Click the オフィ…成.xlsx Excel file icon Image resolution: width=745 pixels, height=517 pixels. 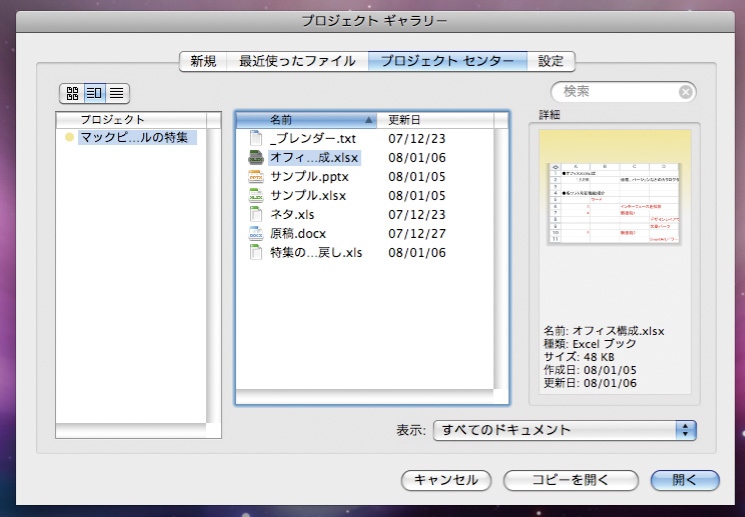(256, 157)
